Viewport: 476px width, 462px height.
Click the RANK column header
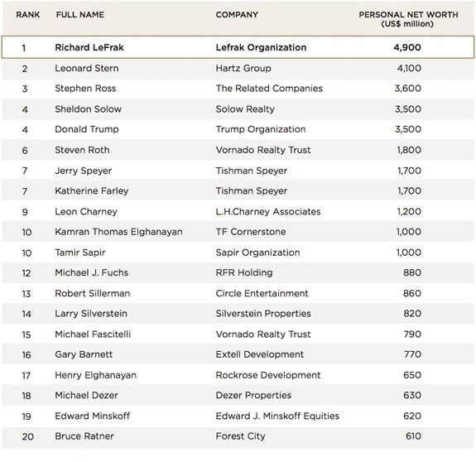point(28,15)
